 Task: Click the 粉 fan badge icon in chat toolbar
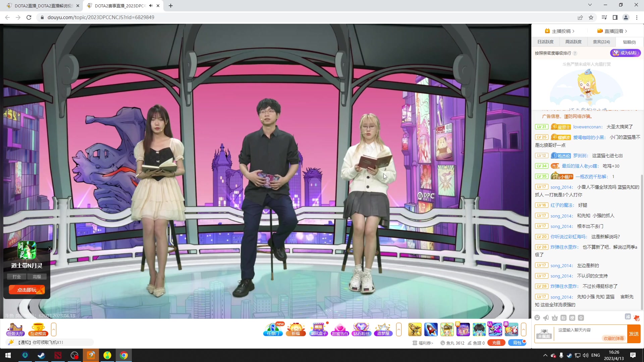click(x=563, y=318)
